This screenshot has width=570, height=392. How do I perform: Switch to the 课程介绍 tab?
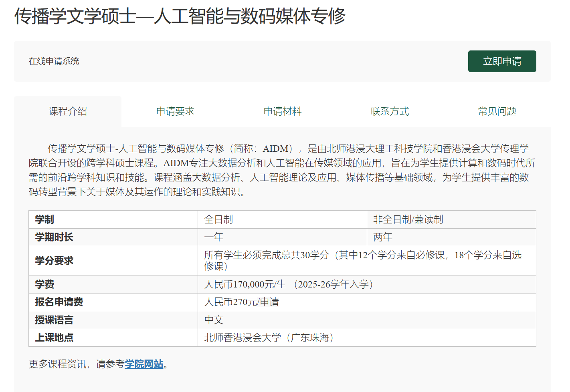tap(68, 111)
